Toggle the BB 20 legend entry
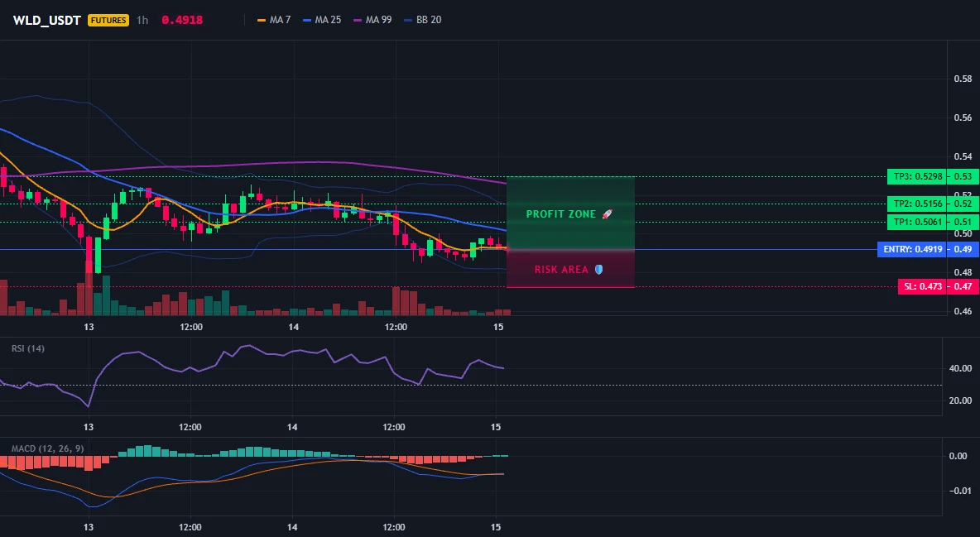Screen dimensions: 980x537 (x=422, y=20)
